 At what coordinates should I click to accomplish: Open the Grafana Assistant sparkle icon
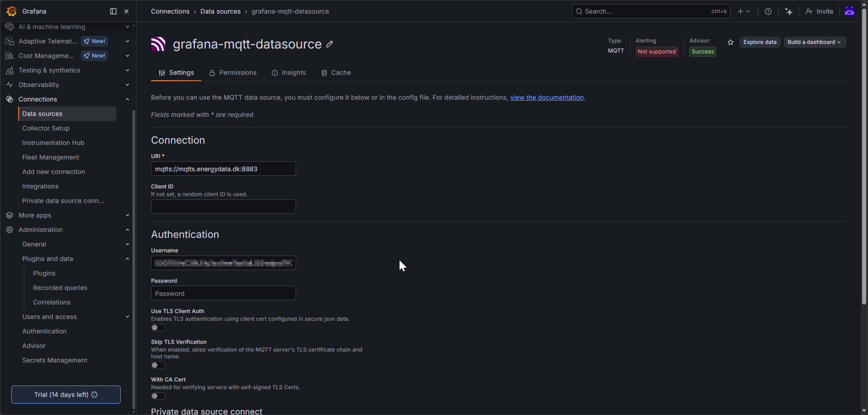789,11
